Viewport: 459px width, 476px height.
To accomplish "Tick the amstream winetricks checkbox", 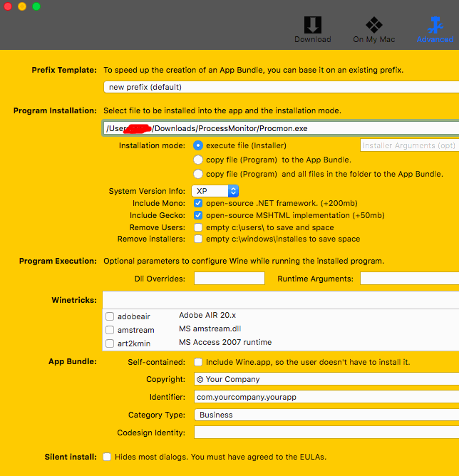I will (110, 330).
